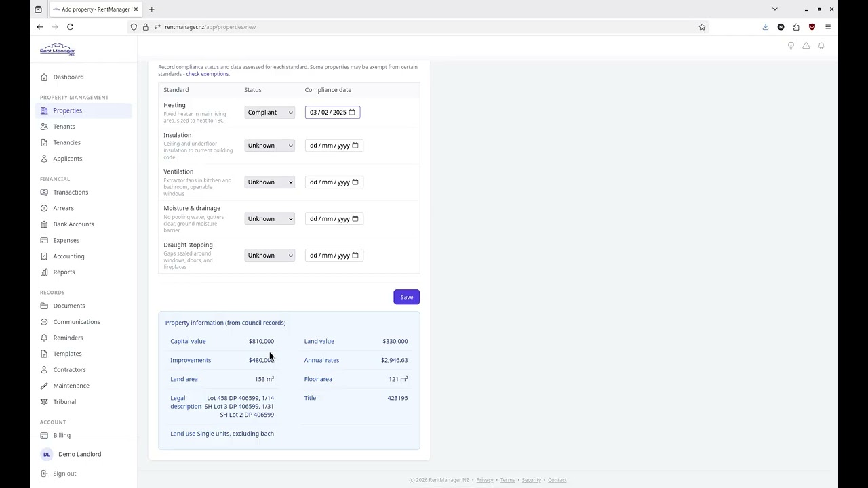The height and width of the screenshot is (488, 868).
Task: Open the Heating status dropdown
Action: tap(269, 113)
